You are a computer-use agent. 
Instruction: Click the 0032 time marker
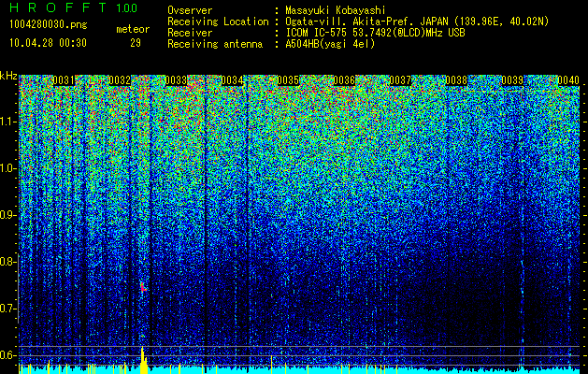120,80
